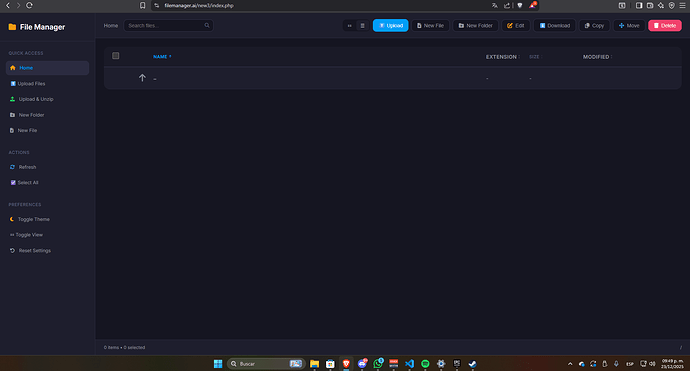Click the red Delete button
Screen dimensions: 690x371
point(664,26)
